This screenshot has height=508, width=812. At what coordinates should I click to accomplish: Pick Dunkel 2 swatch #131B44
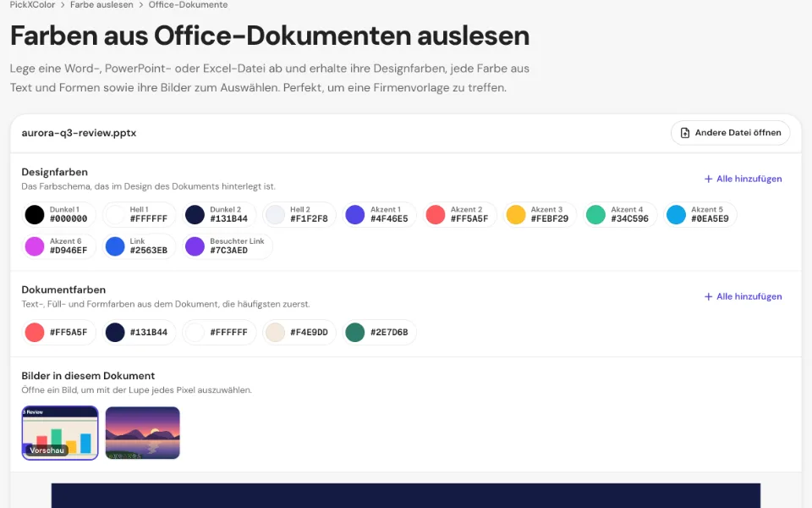219,214
